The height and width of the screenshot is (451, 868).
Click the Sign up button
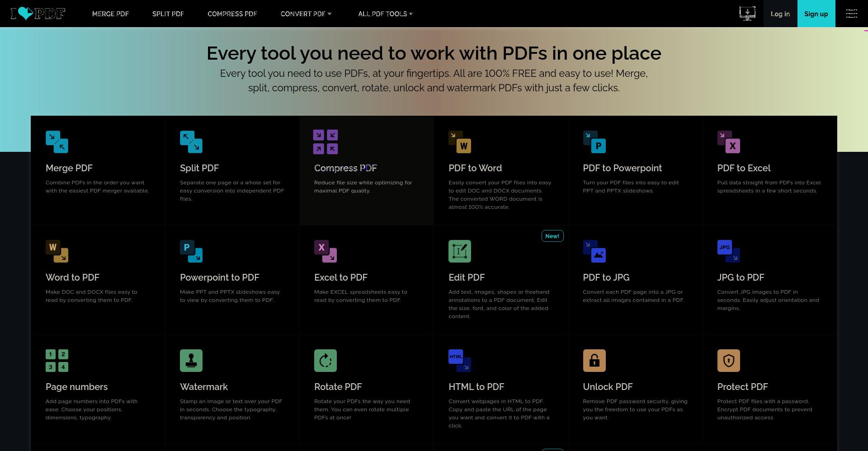point(816,14)
